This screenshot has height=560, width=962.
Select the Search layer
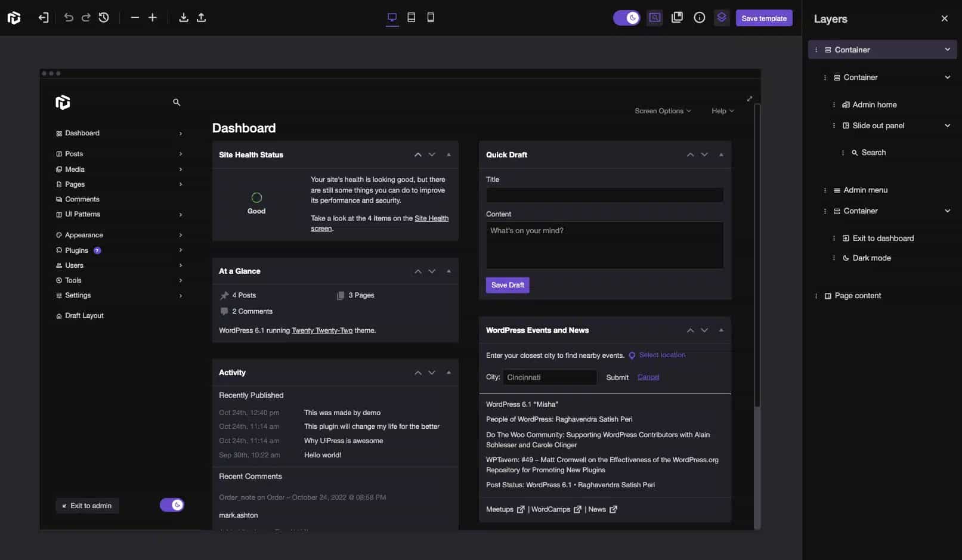pos(873,153)
